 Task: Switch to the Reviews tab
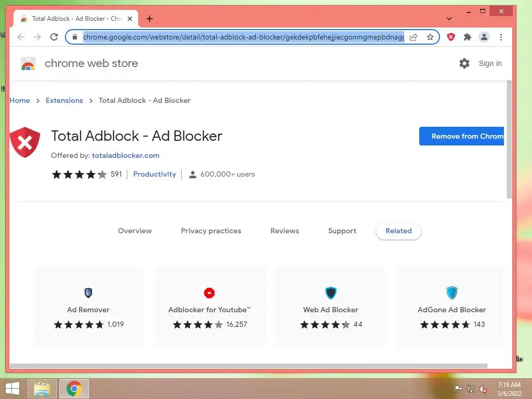(x=285, y=231)
